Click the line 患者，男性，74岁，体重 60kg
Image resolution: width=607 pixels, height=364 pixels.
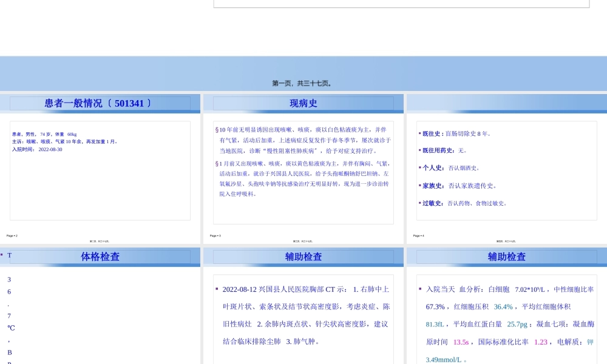(x=44, y=134)
